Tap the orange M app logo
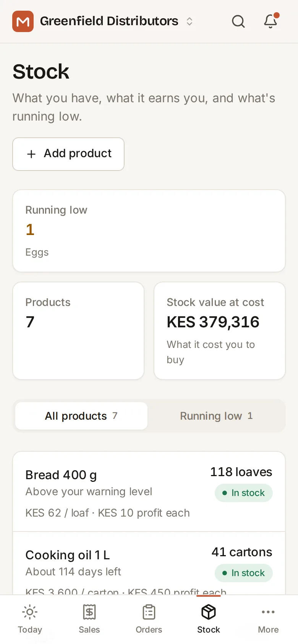This screenshot has width=298, height=644. click(x=23, y=21)
